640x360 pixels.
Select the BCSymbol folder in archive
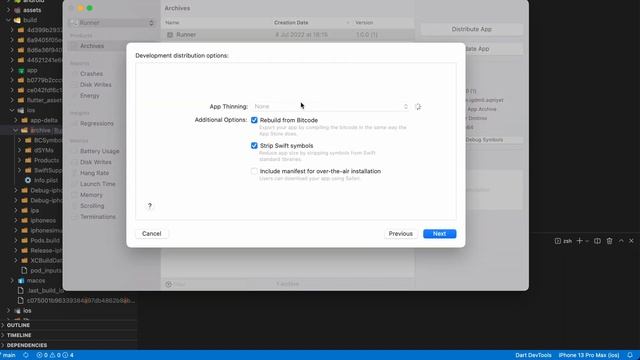(x=48, y=140)
